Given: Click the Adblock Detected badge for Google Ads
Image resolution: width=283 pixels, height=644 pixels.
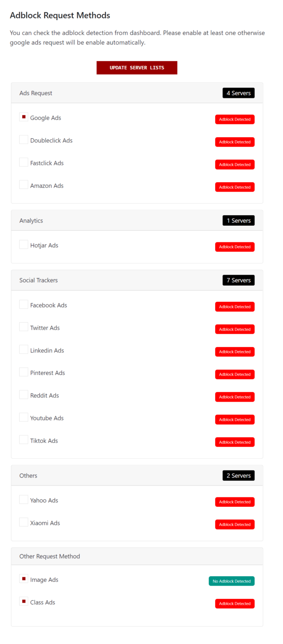Looking at the screenshot, I should pos(235,119).
